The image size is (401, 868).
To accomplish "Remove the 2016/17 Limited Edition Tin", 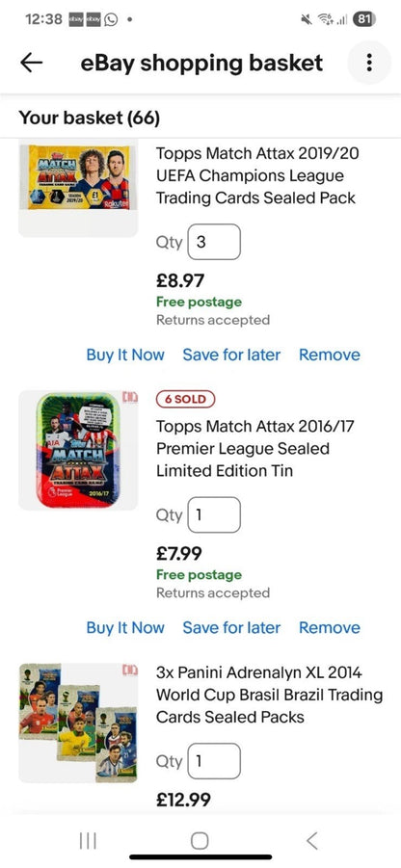I will (x=330, y=628).
